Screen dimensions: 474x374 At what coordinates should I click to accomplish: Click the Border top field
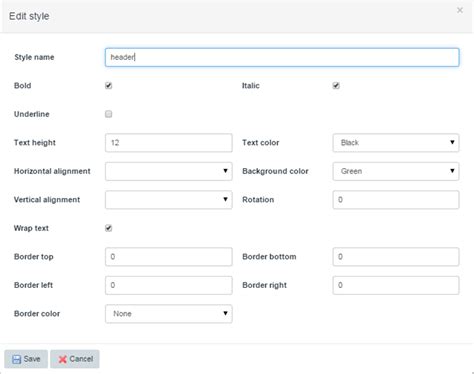point(169,257)
